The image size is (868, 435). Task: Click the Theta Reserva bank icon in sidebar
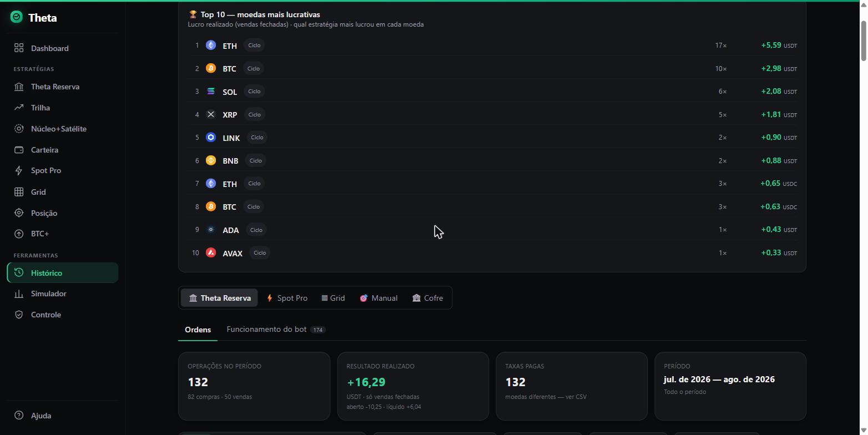pyautogui.click(x=19, y=87)
